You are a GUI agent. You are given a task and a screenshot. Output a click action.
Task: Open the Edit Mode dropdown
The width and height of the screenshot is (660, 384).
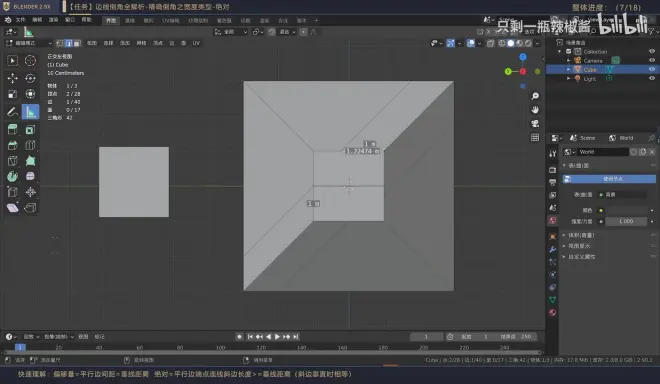pos(29,43)
